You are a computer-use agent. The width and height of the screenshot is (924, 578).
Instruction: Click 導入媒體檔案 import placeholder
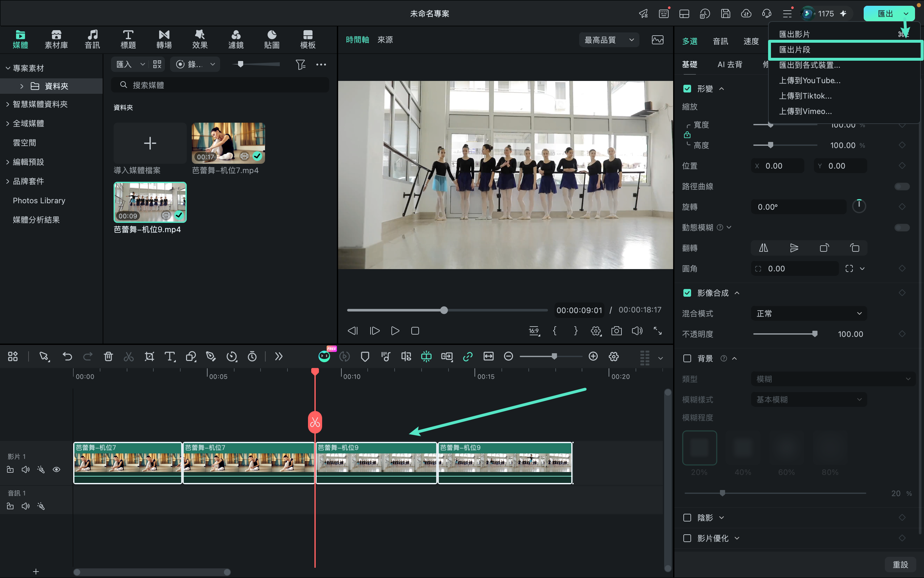point(150,143)
